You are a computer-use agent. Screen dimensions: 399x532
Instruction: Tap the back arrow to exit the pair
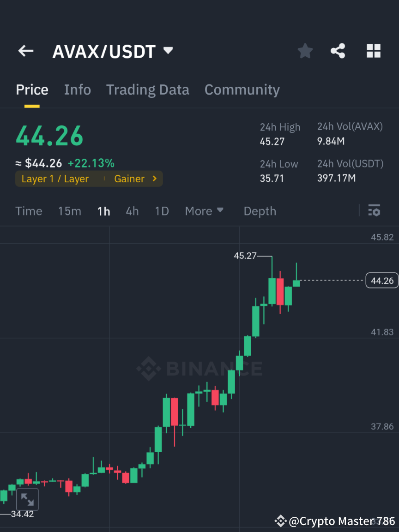(x=25, y=51)
